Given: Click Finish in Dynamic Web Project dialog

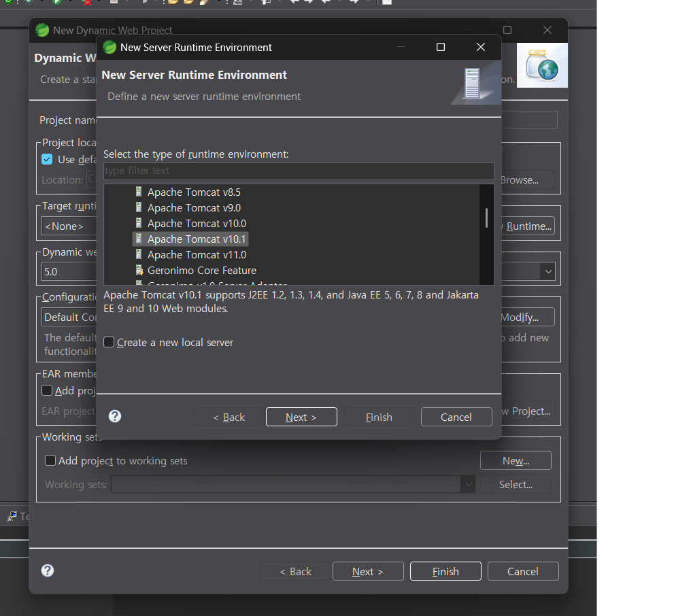Looking at the screenshot, I should tap(445, 571).
